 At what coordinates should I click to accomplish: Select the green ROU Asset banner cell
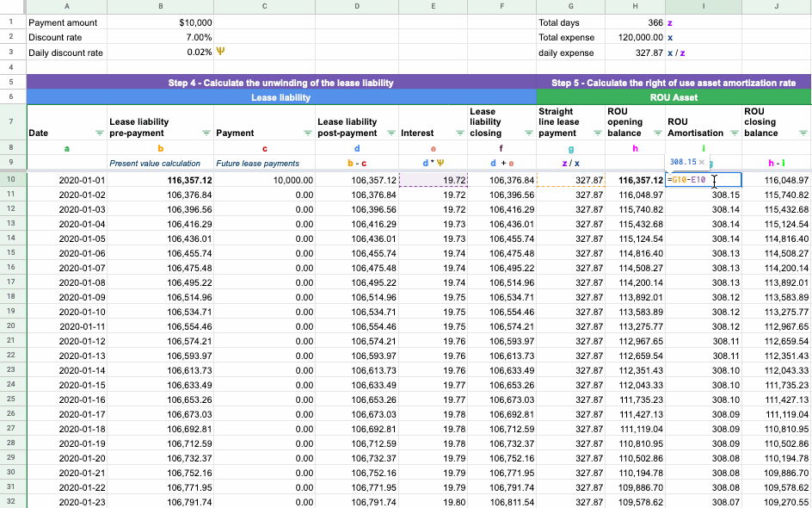coord(674,97)
